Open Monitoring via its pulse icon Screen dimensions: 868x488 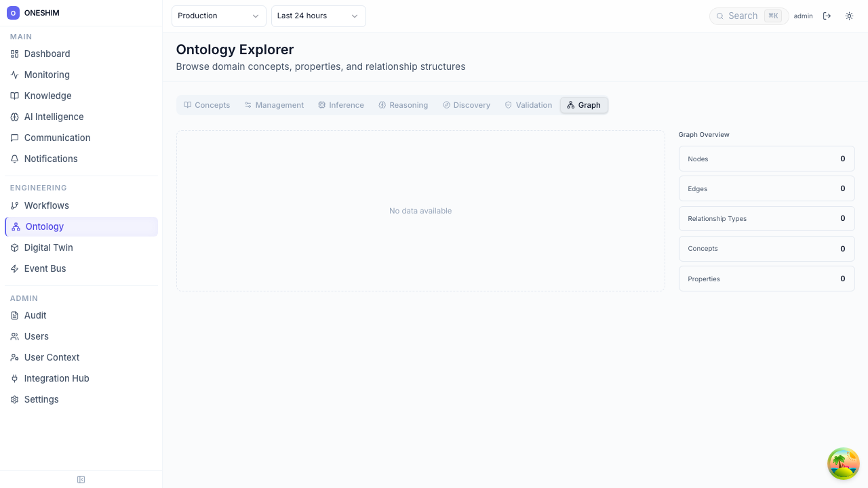[15, 75]
